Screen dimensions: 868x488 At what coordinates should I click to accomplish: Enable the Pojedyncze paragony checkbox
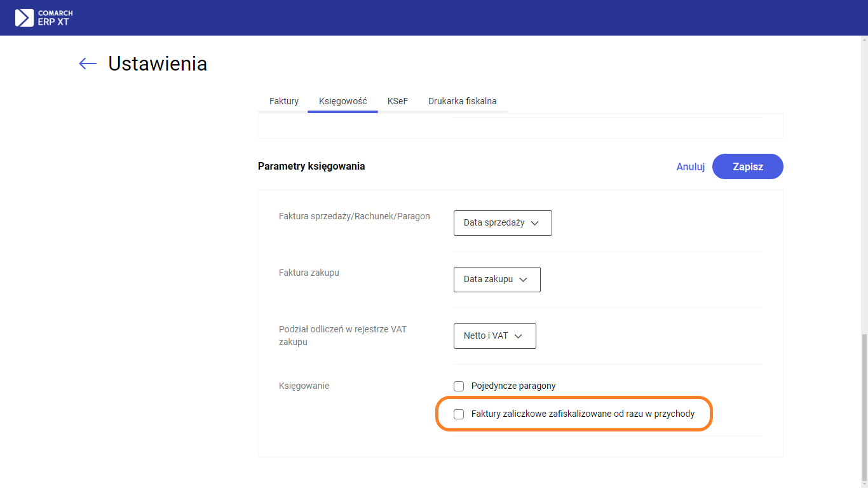coord(459,386)
